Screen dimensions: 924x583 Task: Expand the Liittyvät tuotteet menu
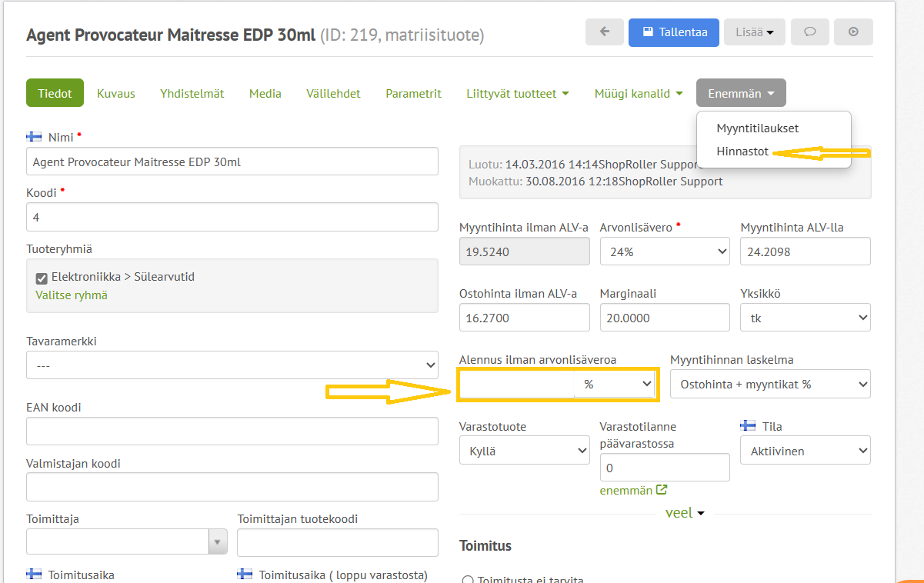pos(518,93)
